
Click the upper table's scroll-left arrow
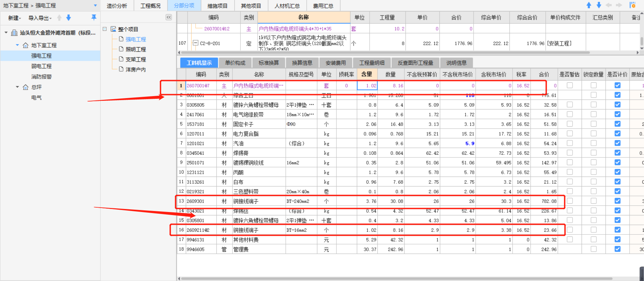[x=179, y=53]
